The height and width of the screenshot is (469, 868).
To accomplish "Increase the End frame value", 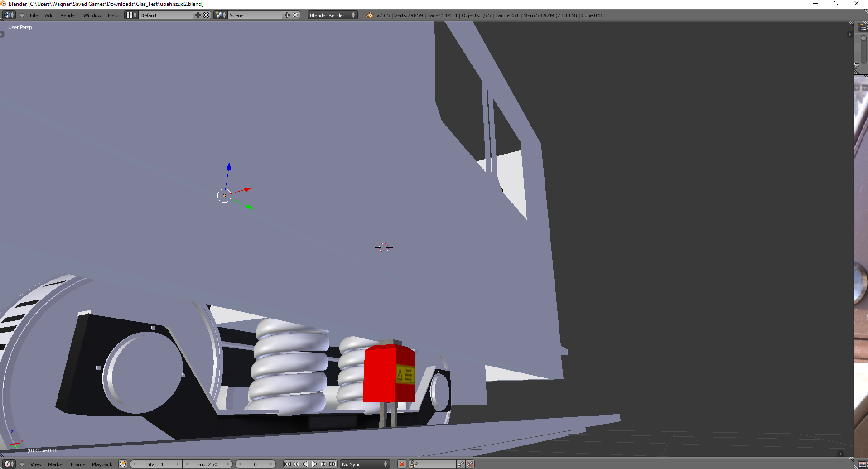I will click(x=228, y=464).
